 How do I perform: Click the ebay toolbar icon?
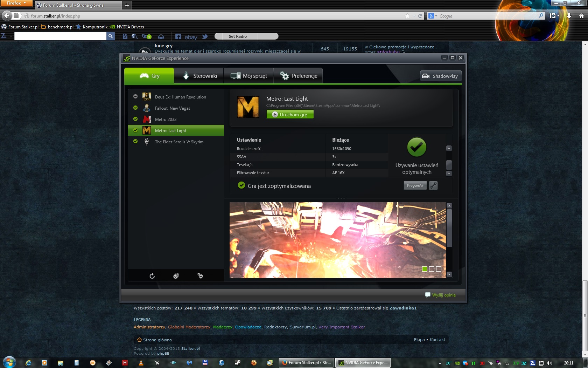(x=191, y=37)
